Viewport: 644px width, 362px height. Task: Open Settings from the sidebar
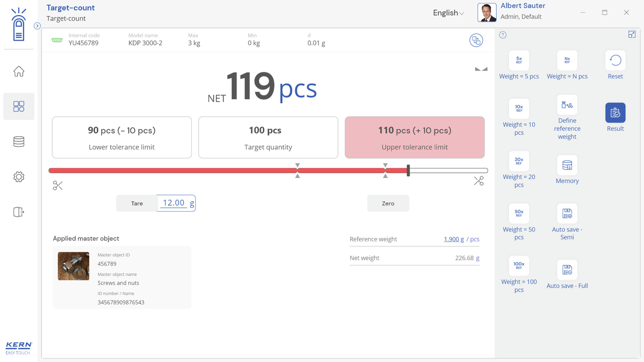pyautogui.click(x=19, y=177)
